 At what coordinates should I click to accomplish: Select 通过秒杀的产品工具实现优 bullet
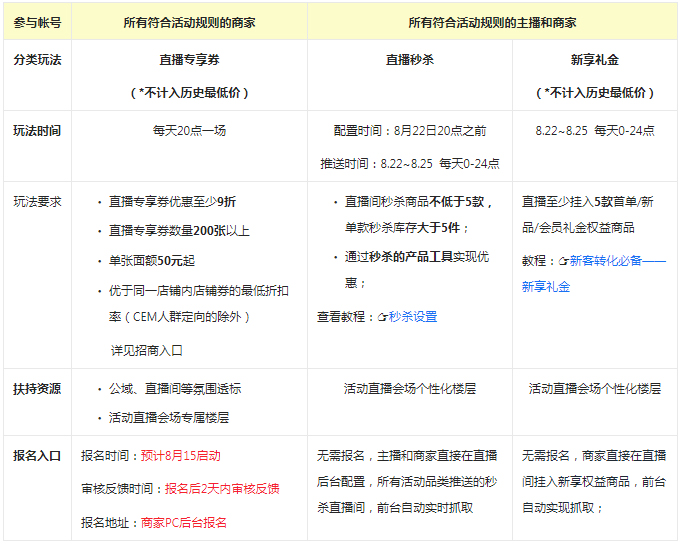coord(417,257)
